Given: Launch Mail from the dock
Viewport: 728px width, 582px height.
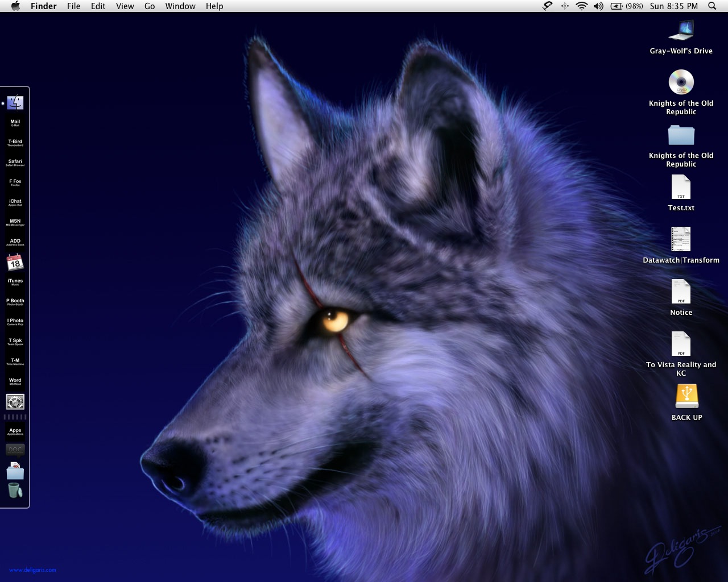Looking at the screenshot, I should [15, 123].
